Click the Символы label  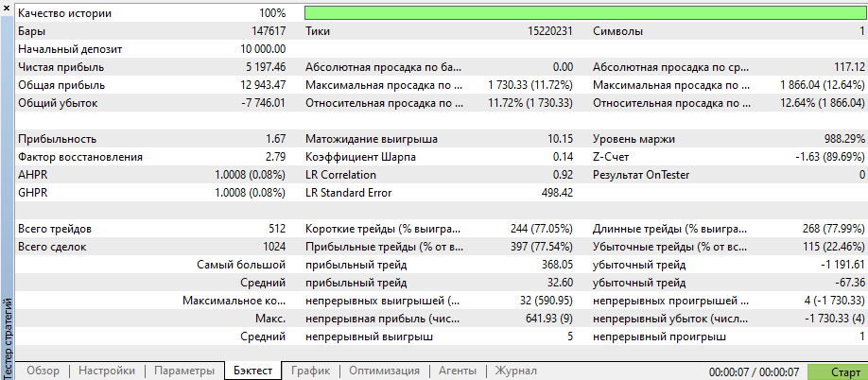[x=617, y=31]
